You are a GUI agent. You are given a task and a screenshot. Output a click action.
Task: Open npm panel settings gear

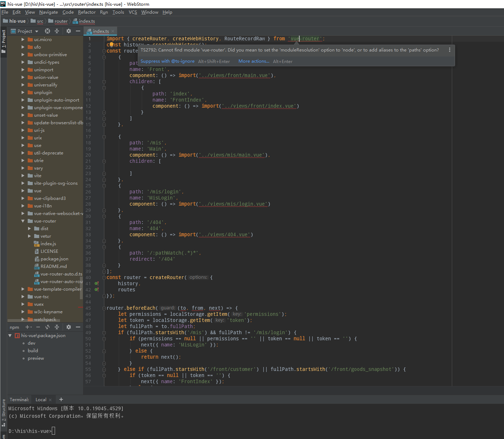point(69,327)
